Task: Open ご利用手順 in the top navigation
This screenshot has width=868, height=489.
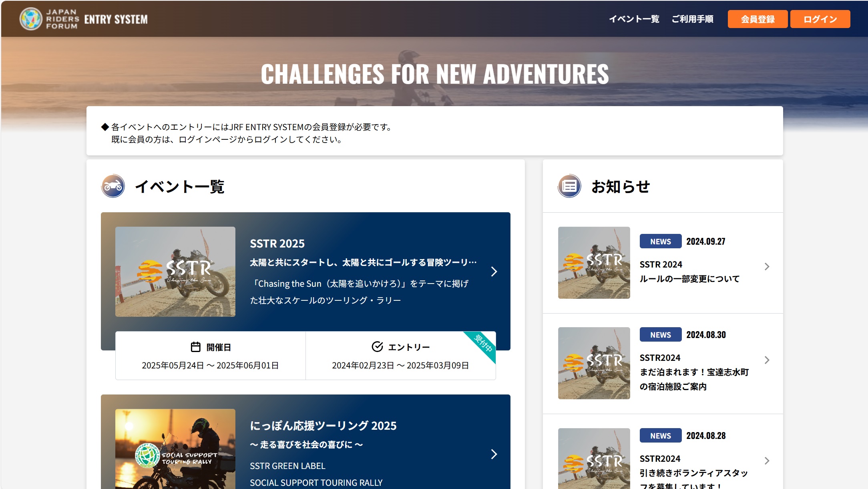Action: click(x=693, y=19)
